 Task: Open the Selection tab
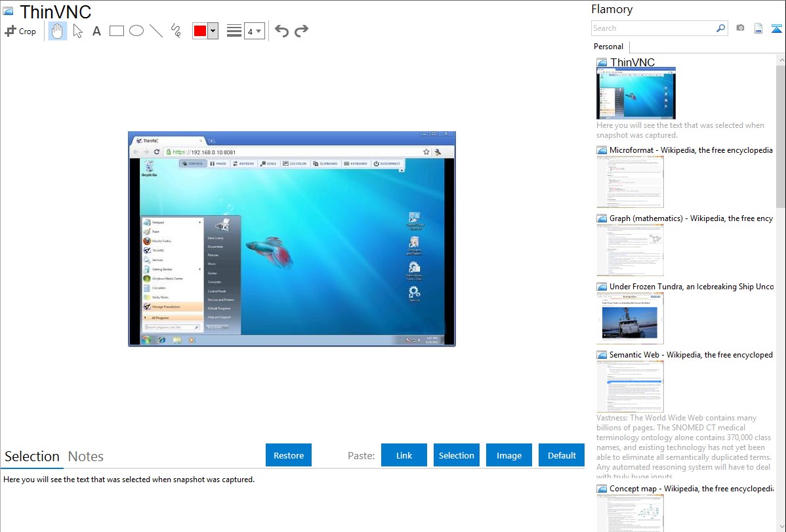pos(32,457)
